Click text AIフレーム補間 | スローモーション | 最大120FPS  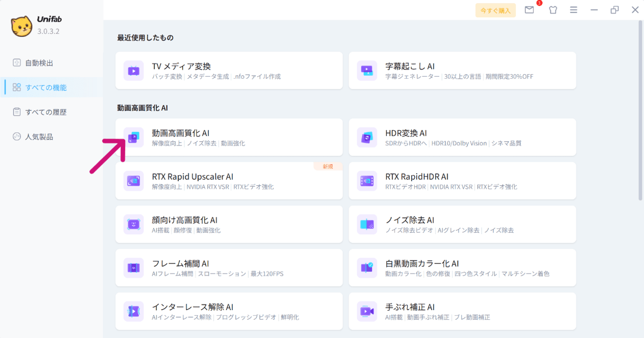(x=218, y=274)
